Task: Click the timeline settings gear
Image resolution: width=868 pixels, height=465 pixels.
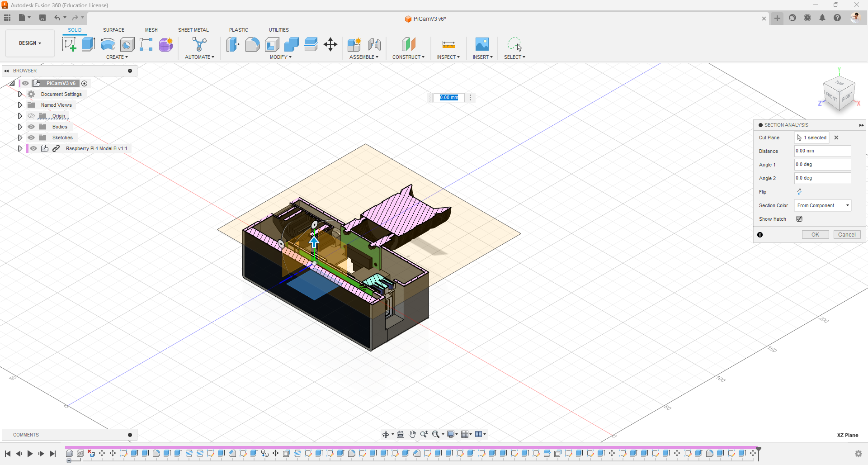Action: [859, 454]
